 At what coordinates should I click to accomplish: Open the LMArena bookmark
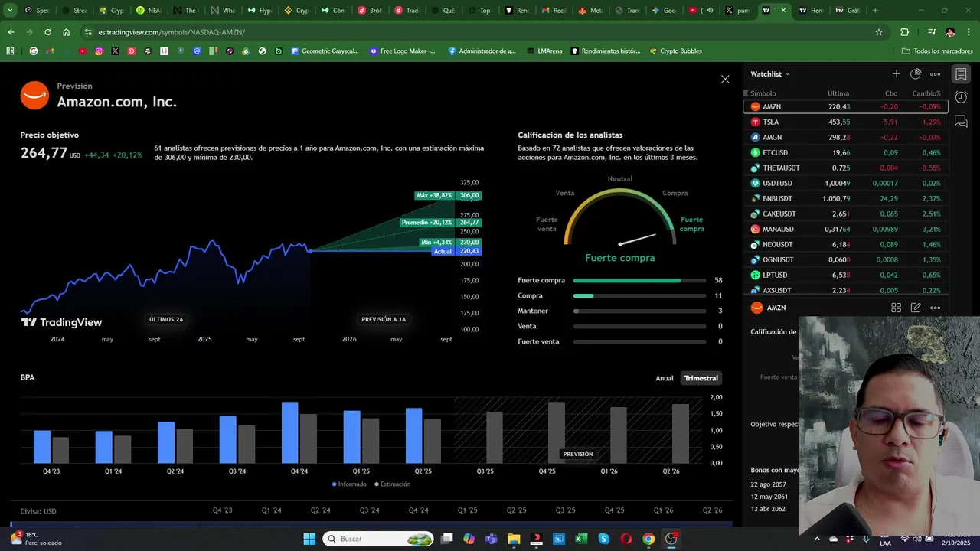coord(544,51)
